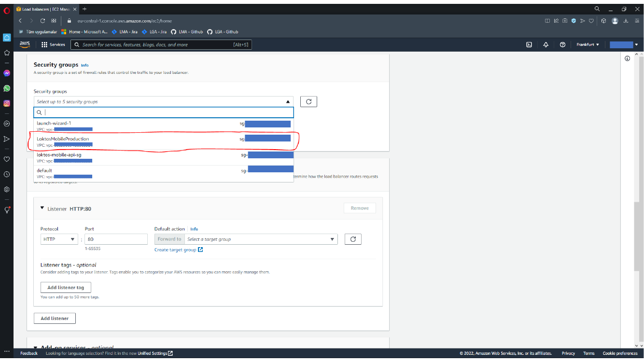Click the sidebar lightbulb icon

pyautogui.click(x=7, y=210)
